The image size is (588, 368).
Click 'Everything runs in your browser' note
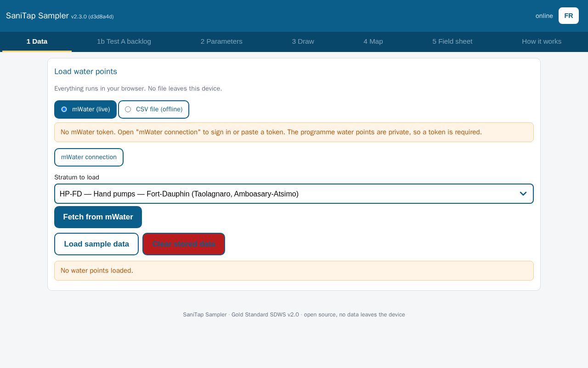click(x=138, y=88)
